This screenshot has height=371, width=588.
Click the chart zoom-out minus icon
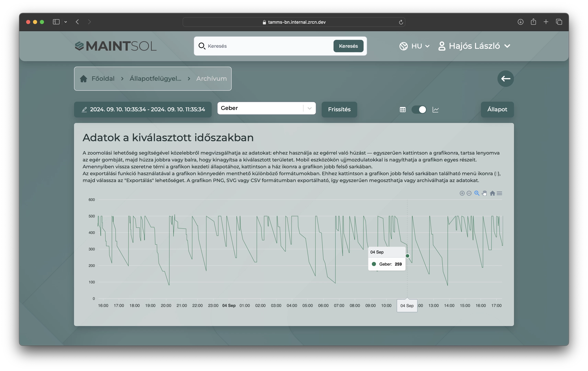(x=469, y=193)
